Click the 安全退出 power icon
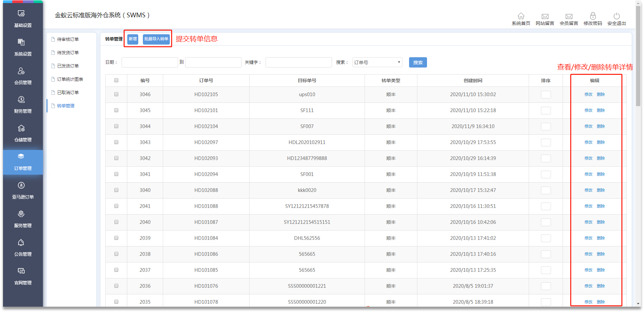This screenshot has width=644, height=312. 616,16
